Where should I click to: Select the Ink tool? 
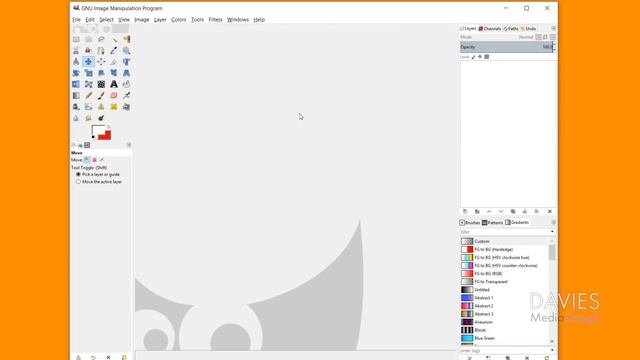(x=76, y=107)
